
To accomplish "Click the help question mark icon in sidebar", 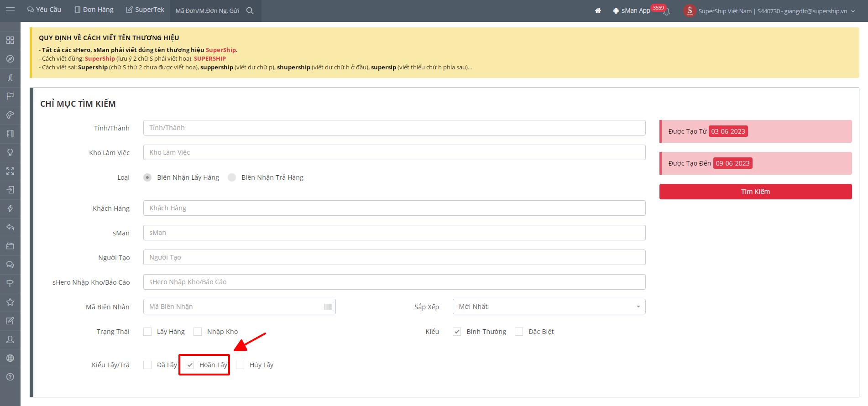I will [x=10, y=377].
